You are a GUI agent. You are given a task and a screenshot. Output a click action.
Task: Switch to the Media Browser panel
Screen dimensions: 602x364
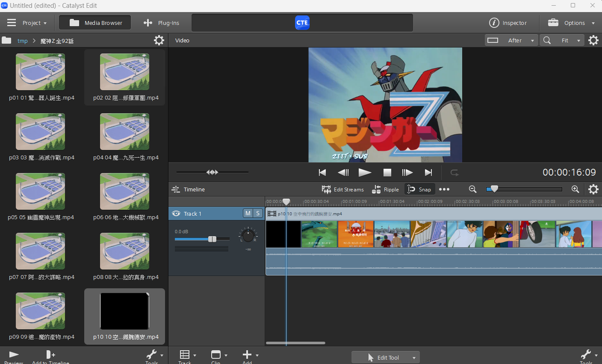coord(95,23)
